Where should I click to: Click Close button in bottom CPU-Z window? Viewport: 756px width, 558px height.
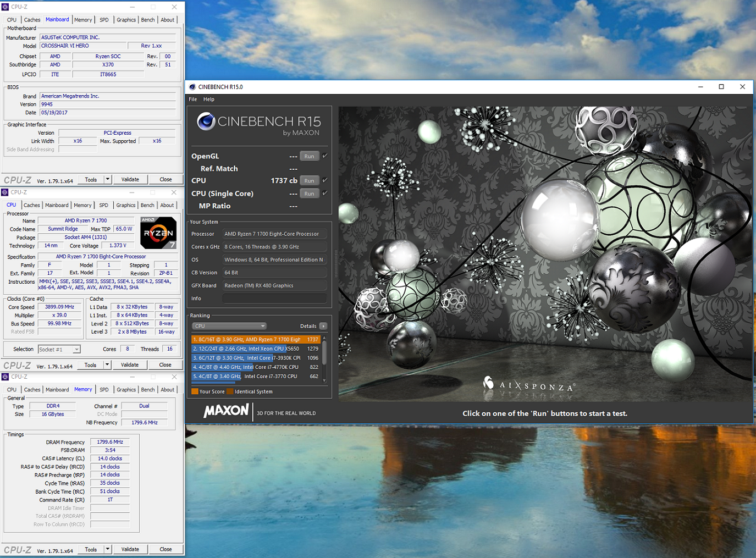[165, 550]
